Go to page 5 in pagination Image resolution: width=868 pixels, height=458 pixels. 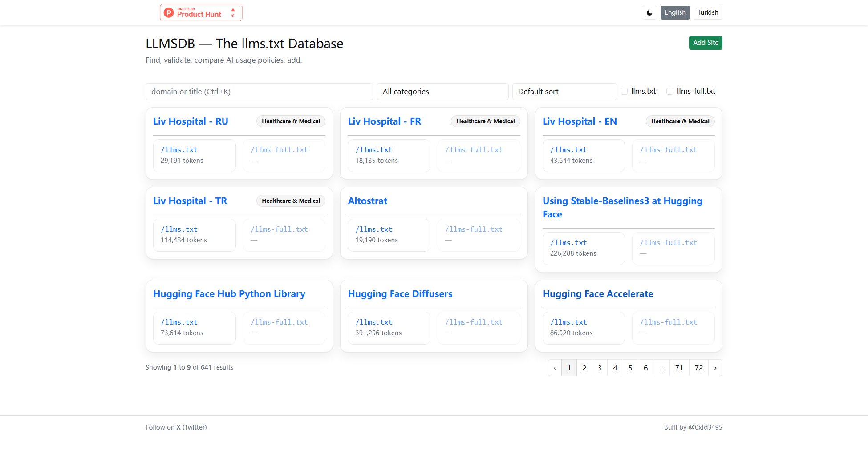630,368
